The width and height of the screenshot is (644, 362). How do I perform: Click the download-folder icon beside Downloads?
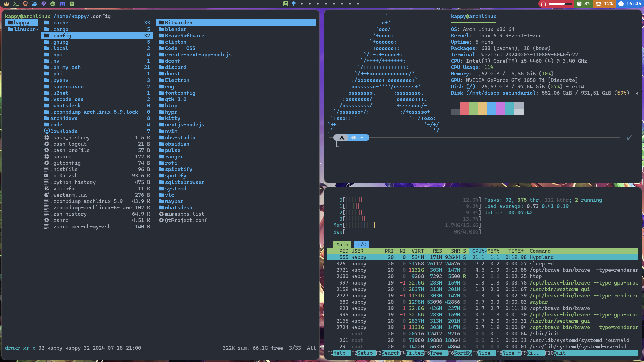point(47,131)
